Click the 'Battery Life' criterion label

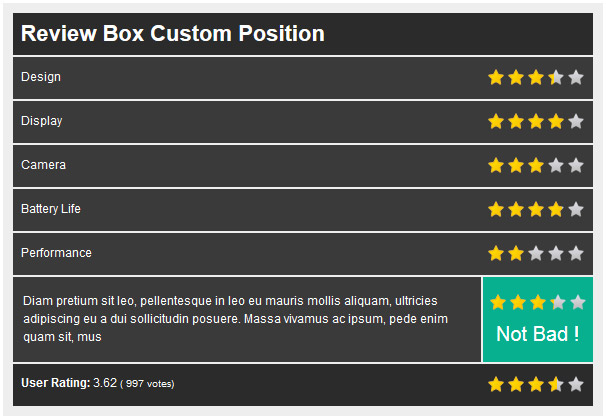(51, 209)
